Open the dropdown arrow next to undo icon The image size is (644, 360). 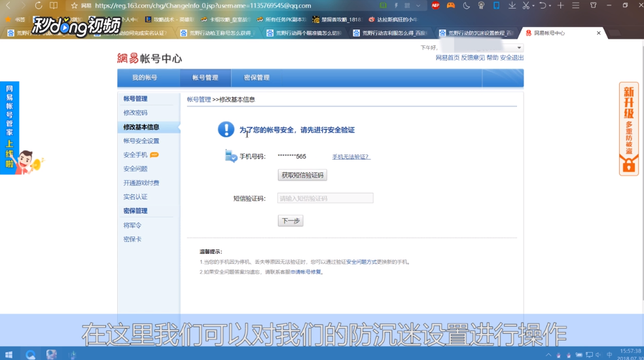click(x=550, y=6)
